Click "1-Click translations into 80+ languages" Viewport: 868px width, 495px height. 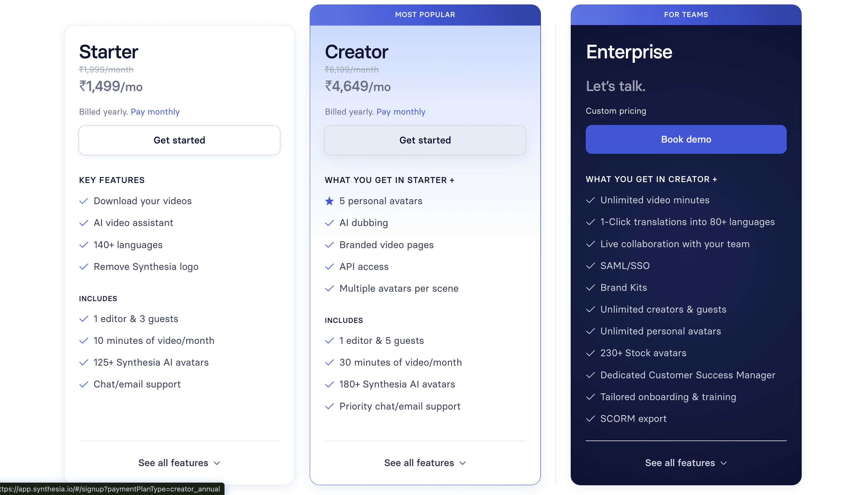point(687,222)
